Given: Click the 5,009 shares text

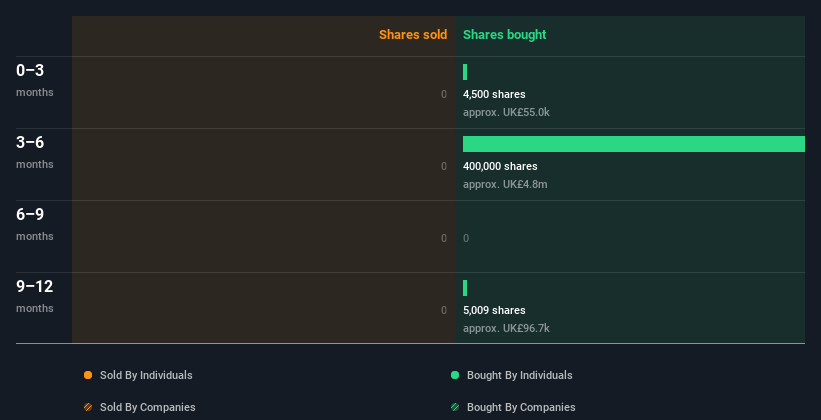Looking at the screenshot, I should point(494,310).
